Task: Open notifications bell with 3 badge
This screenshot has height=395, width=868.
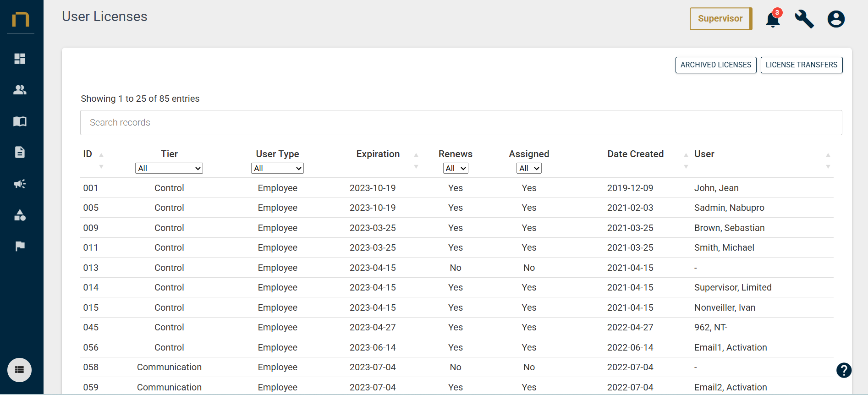Action: pyautogui.click(x=773, y=19)
